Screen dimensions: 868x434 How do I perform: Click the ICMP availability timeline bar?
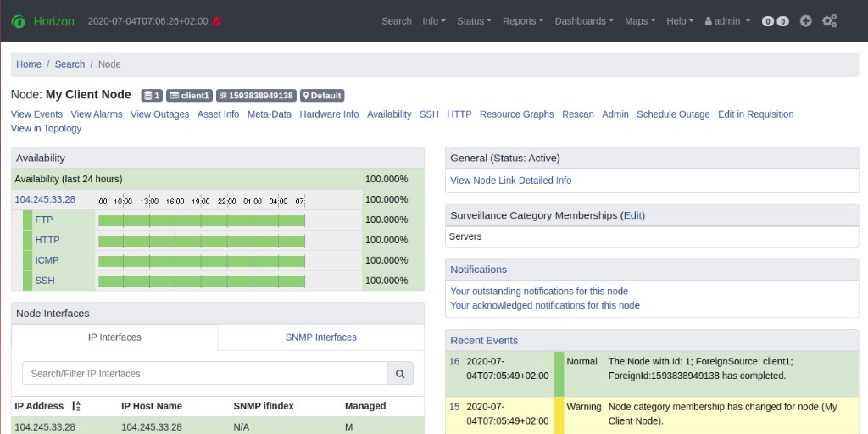coord(202,261)
